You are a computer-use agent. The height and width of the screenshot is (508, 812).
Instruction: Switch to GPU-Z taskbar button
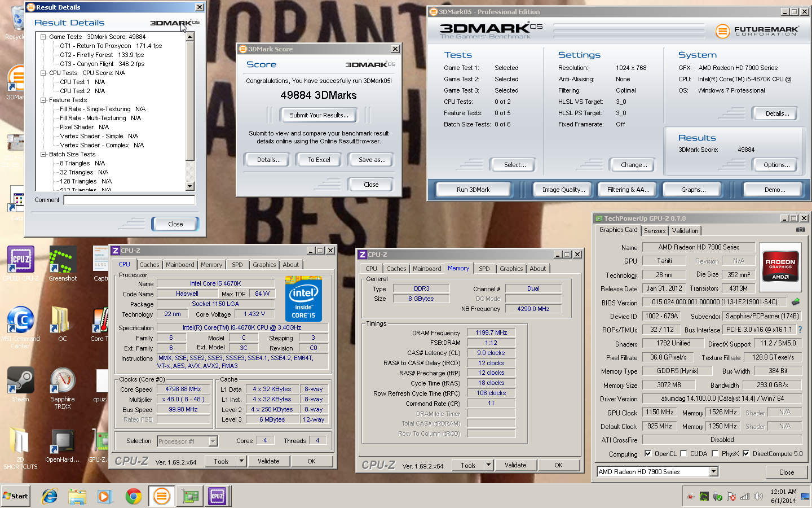click(x=190, y=496)
